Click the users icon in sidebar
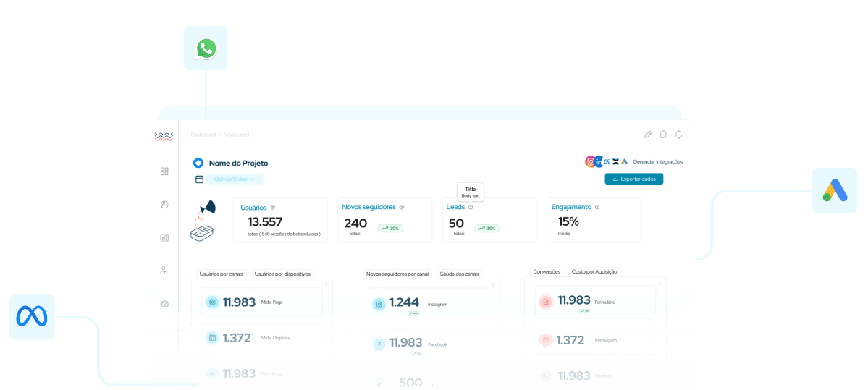This screenshot has width=868, height=390. [x=164, y=271]
